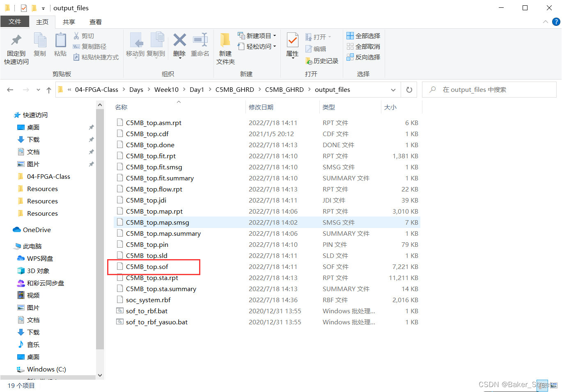Select the C5MB_top.pin file
This screenshot has width=562, height=392.
pos(147,245)
